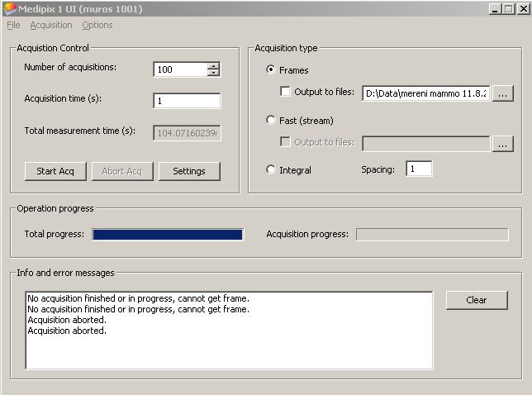Start acquisition with Start Acq button
This screenshot has height=395, width=532.
click(x=55, y=171)
